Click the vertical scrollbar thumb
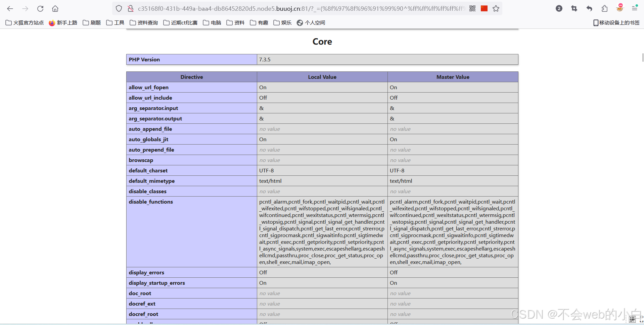 coord(643,57)
